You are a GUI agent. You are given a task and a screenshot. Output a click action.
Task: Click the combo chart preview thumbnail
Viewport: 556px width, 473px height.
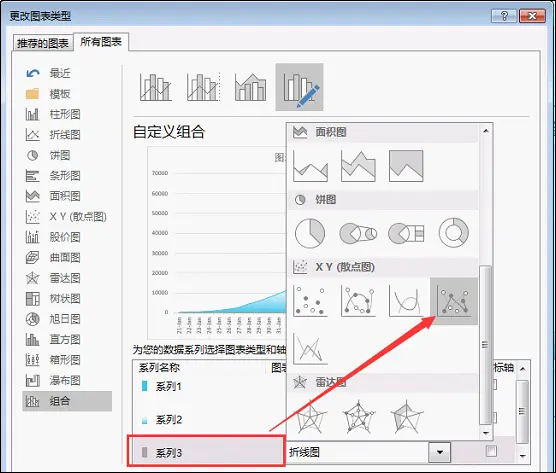217,243
